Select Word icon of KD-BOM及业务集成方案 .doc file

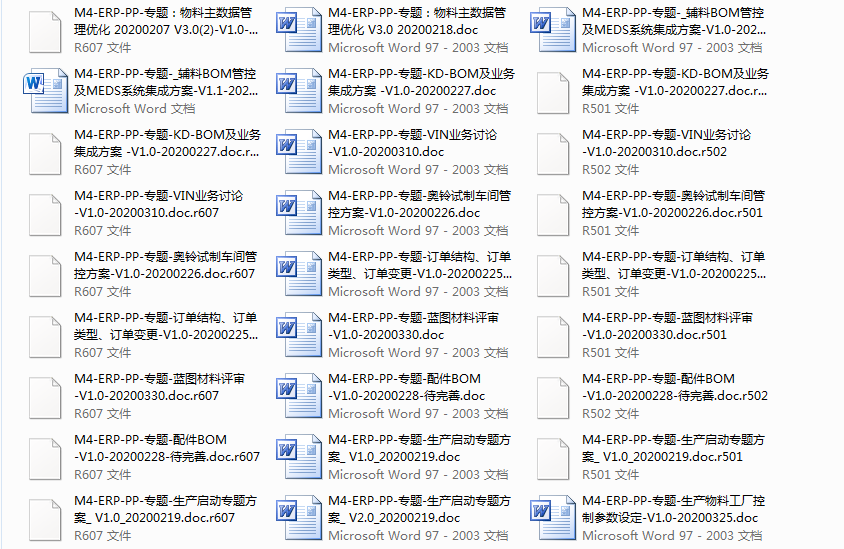coord(299,92)
